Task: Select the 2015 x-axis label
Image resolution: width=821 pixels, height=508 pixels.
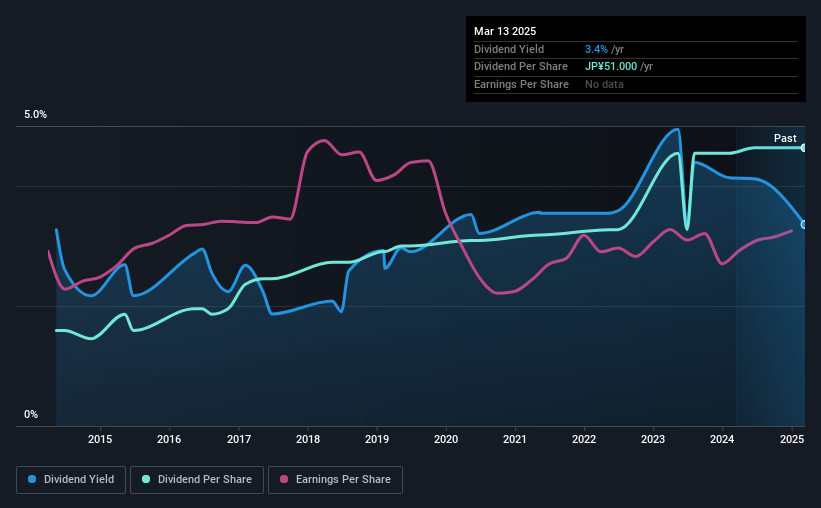Action: point(100,439)
